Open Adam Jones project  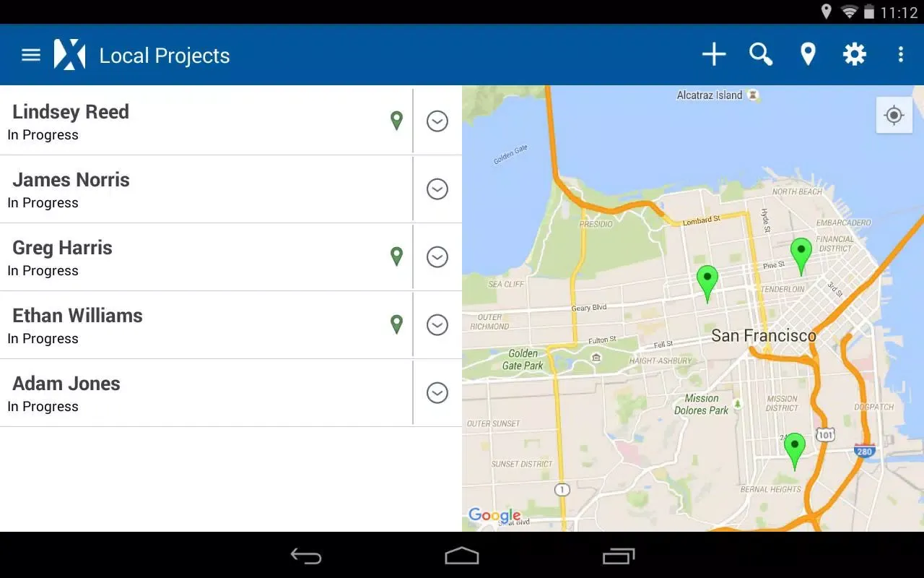tap(206, 393)
